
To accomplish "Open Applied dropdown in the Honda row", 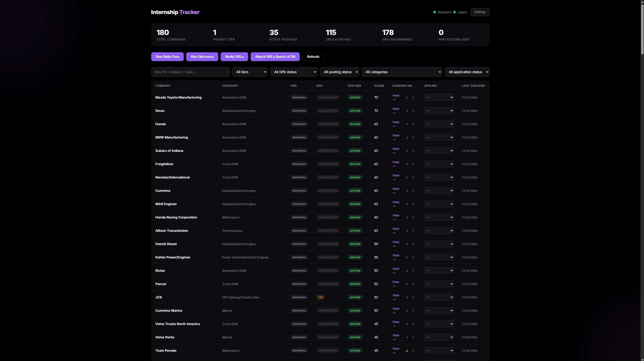I will tap(439, 124).
